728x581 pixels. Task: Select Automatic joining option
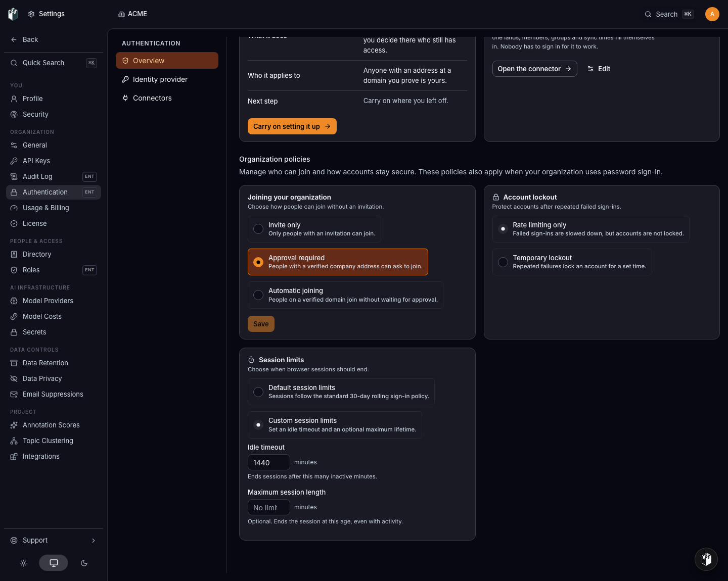click(345, 295)
